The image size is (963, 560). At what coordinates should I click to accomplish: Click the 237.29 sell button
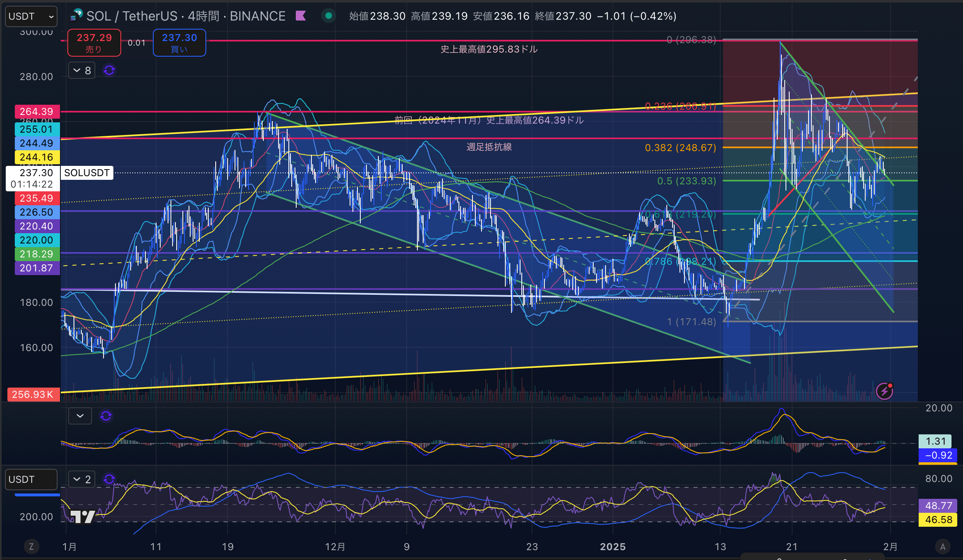pos(94,43)
